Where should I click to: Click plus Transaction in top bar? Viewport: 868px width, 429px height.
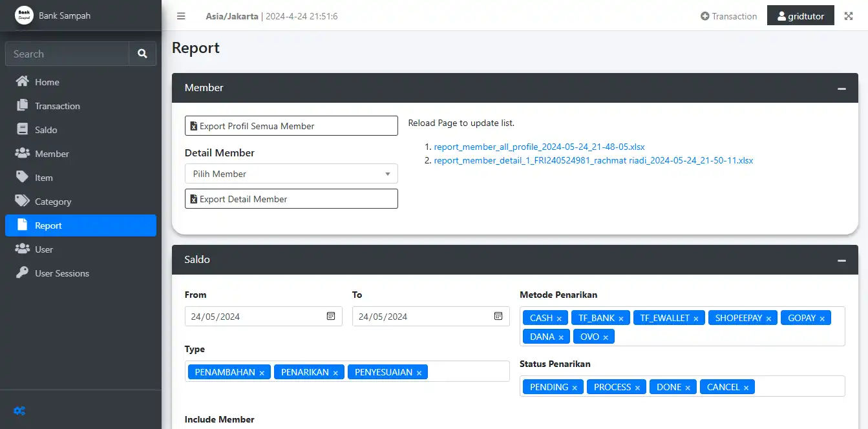728,16
